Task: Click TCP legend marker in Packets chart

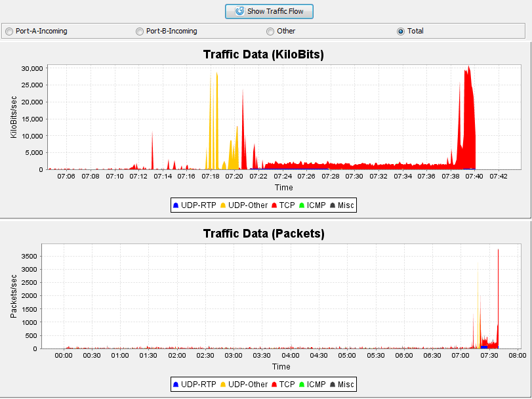Action: click(x=274, y=385)
